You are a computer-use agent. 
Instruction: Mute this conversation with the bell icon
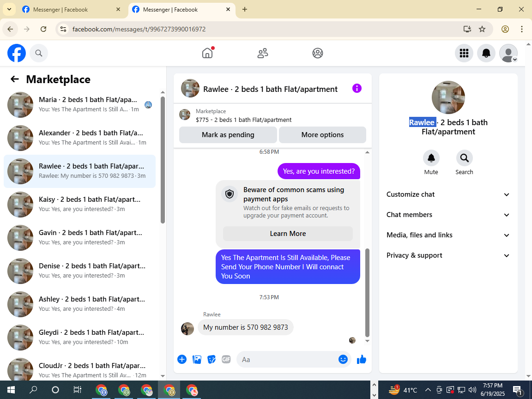pyautogui.click(x=431, y=158)
